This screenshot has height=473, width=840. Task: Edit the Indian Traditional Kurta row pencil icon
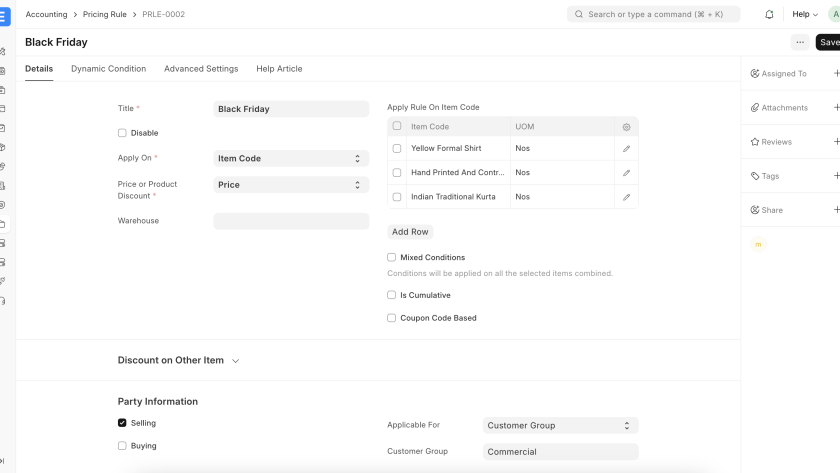[x=626, y=197]
